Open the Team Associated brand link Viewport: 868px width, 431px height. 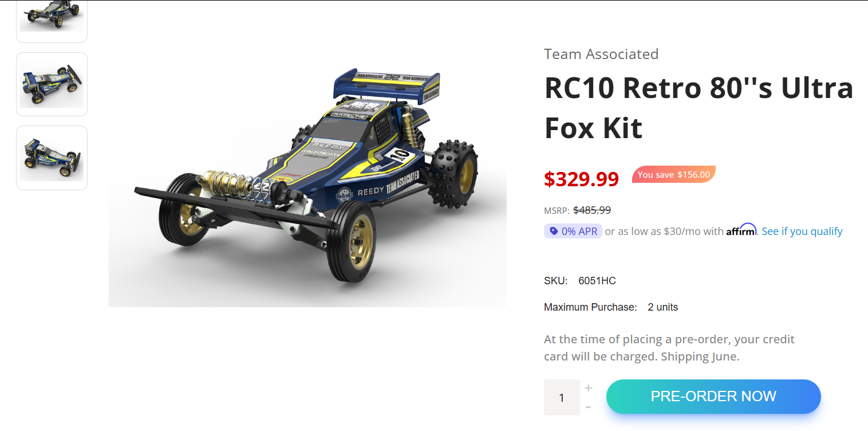coord(601,54)
